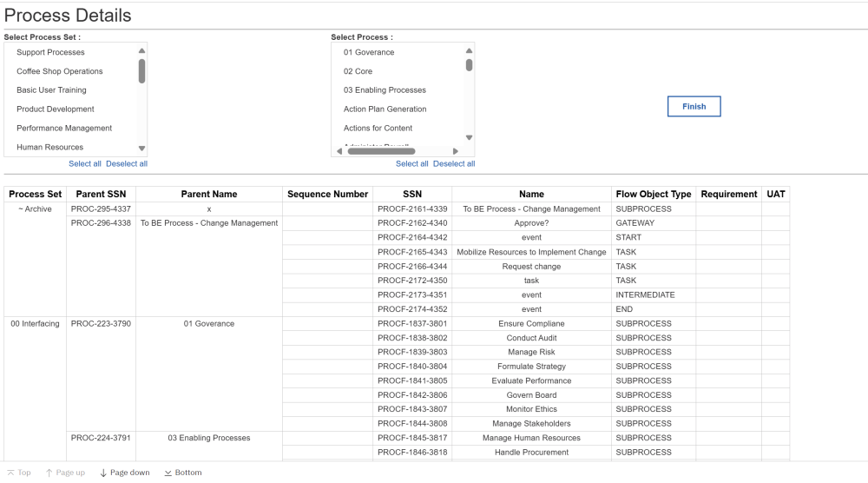868x483 pixels.
Task: Click up arrow of Select Process list
Action: 469,51
